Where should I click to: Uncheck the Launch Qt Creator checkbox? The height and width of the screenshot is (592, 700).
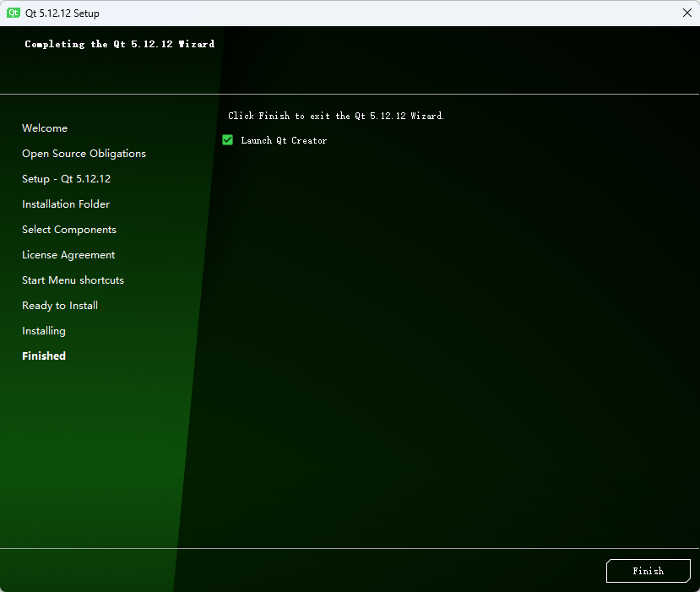[x=227, y=140]
